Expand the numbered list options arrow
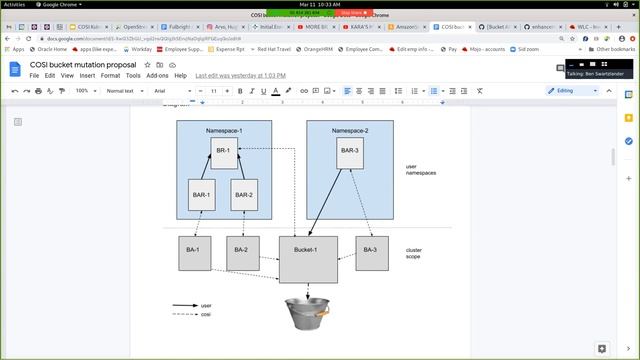The image size is (640, 360). (x=424, y=91)
